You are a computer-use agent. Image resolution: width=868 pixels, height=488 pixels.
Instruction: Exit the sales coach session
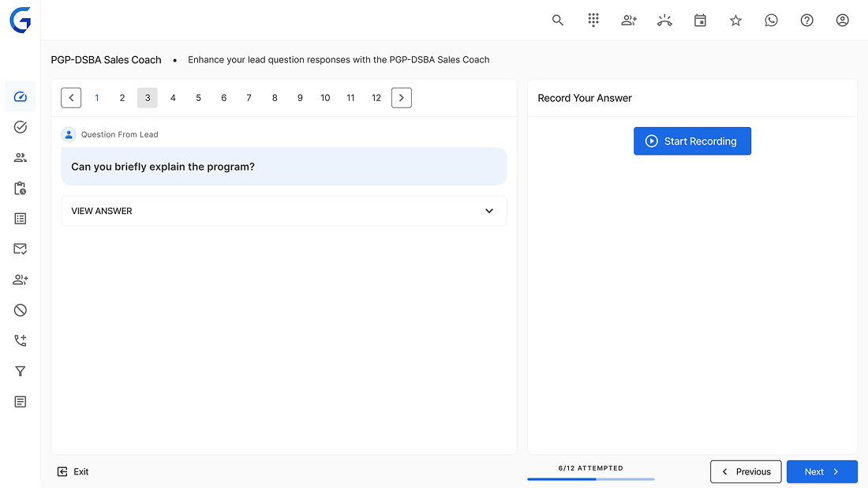point(73,471)
